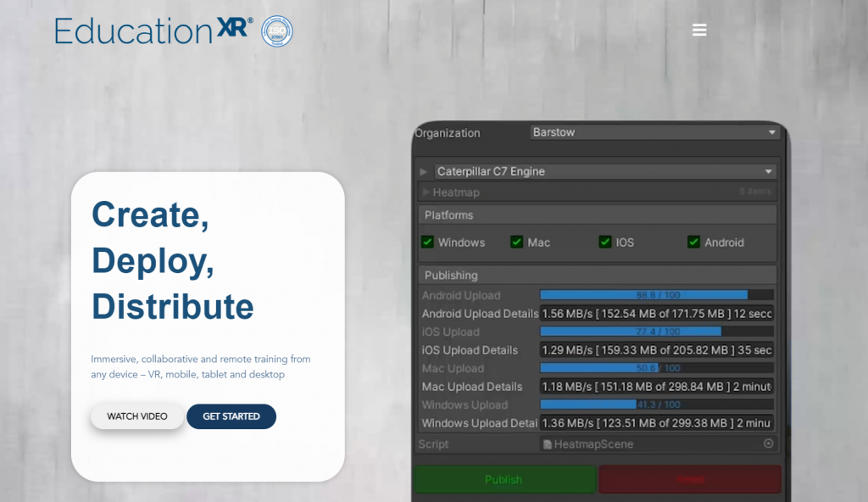Click the Windows Upload progress bar
868x502 pixels.
point(657,404)
